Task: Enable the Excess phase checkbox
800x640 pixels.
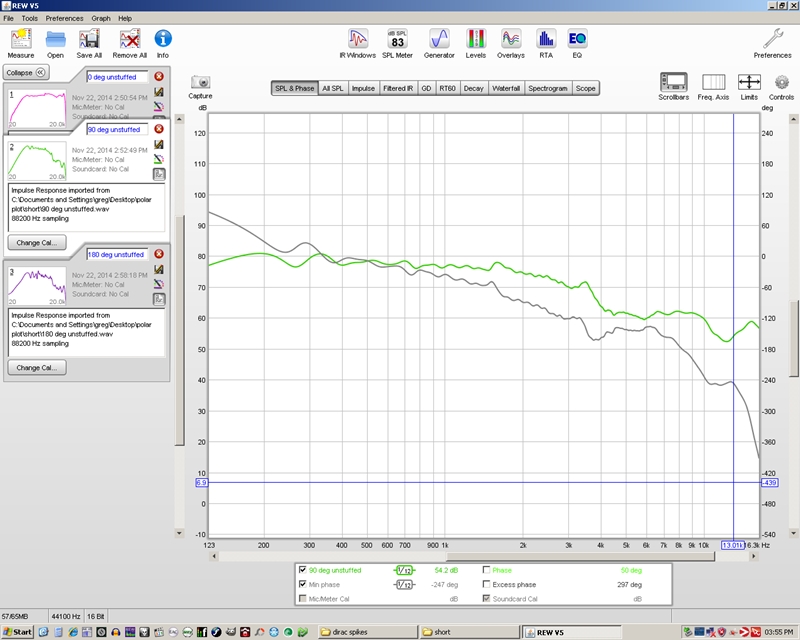Action: click(486, 584)
